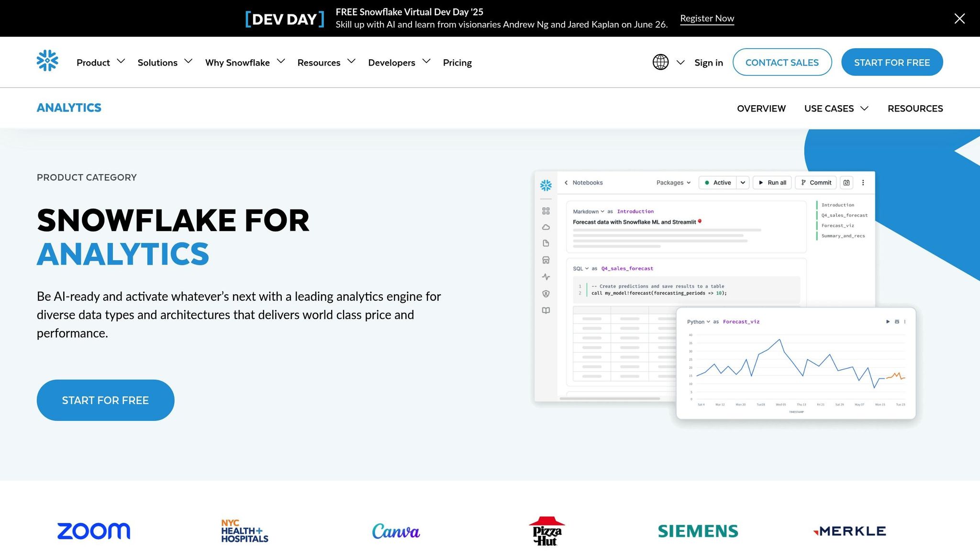Click the Siemens logo
Viewport: 980px width, 551px height.
click(698, 531)
